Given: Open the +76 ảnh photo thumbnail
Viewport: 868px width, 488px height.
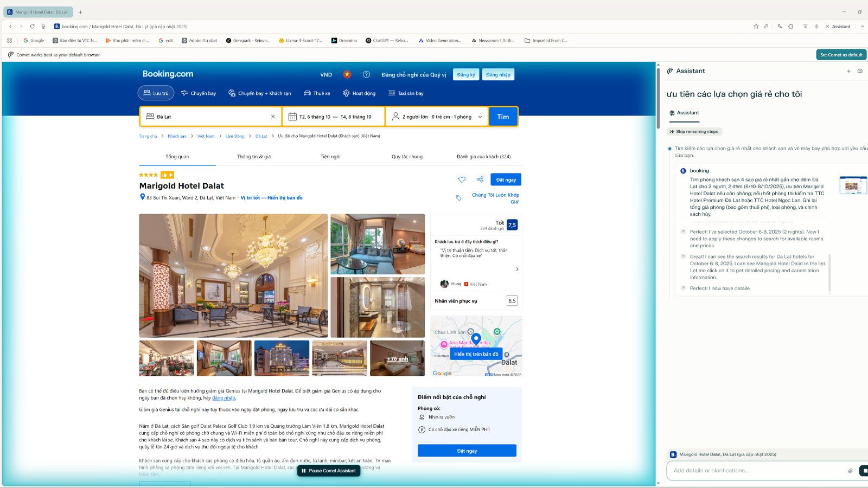Looking at the screenshot, I should (397, 358).
